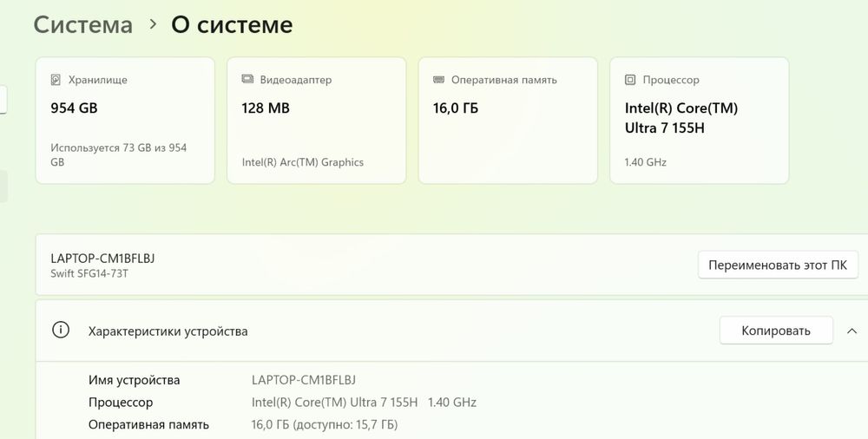Go back to Система via breadcrumb

pyautogui.click(x=83, y=25)
